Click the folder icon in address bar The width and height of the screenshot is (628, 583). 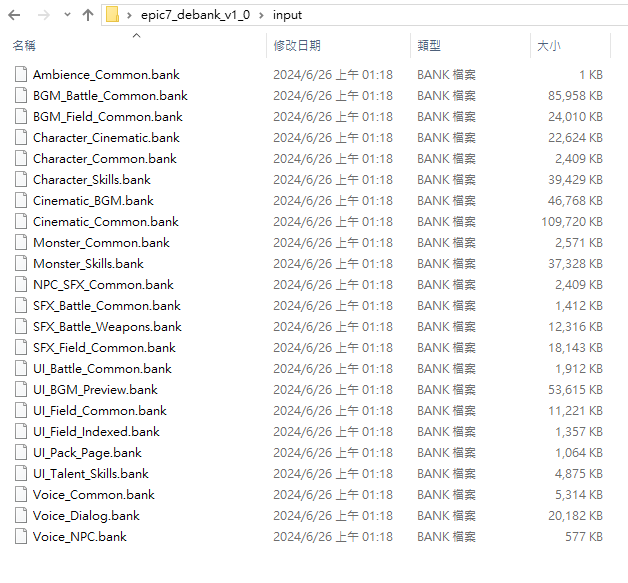(x=113, y=15)
